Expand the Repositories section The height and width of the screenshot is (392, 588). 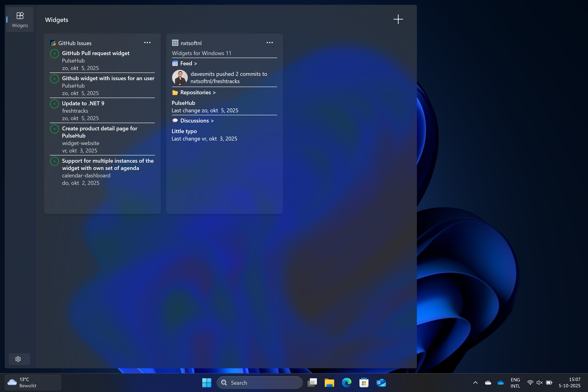(198, 93)
